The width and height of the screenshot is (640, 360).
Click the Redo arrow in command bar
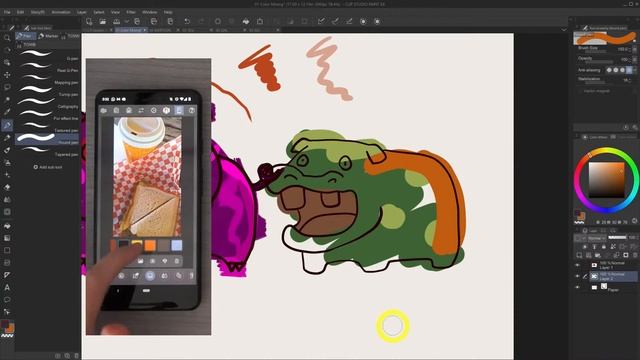pos(201,21)
